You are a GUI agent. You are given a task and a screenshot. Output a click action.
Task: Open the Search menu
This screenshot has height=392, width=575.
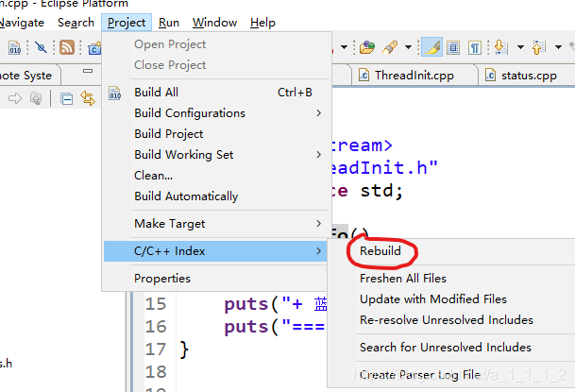76,23
